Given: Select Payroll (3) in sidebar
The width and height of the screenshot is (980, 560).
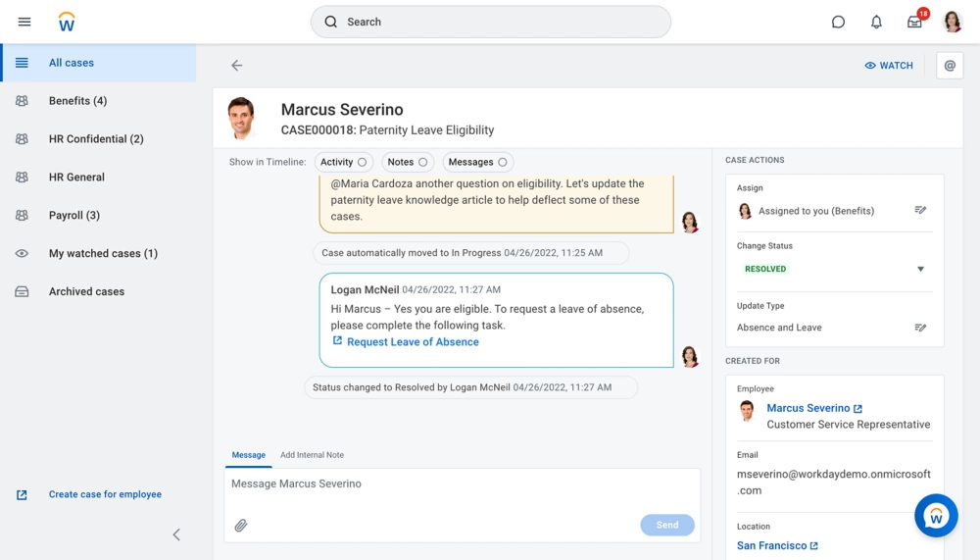Looking at the screenshot, I should coord(74,215).
